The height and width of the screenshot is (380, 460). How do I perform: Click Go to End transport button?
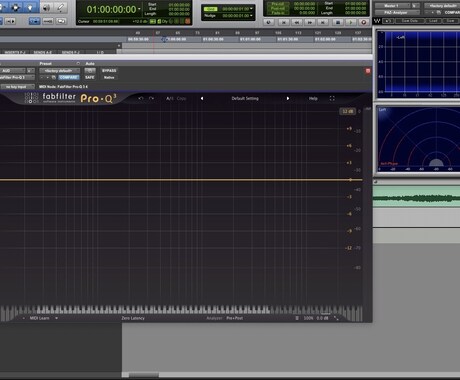pos(322,22)
